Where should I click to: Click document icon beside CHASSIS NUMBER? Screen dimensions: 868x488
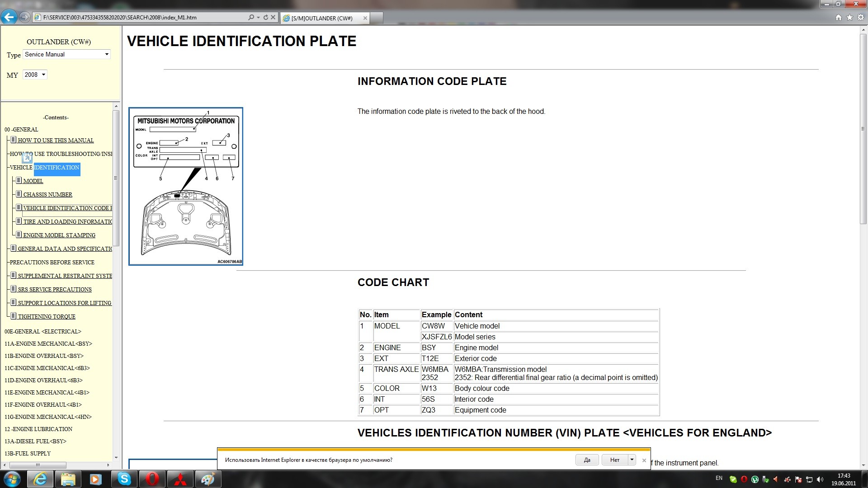pos(19,194)
